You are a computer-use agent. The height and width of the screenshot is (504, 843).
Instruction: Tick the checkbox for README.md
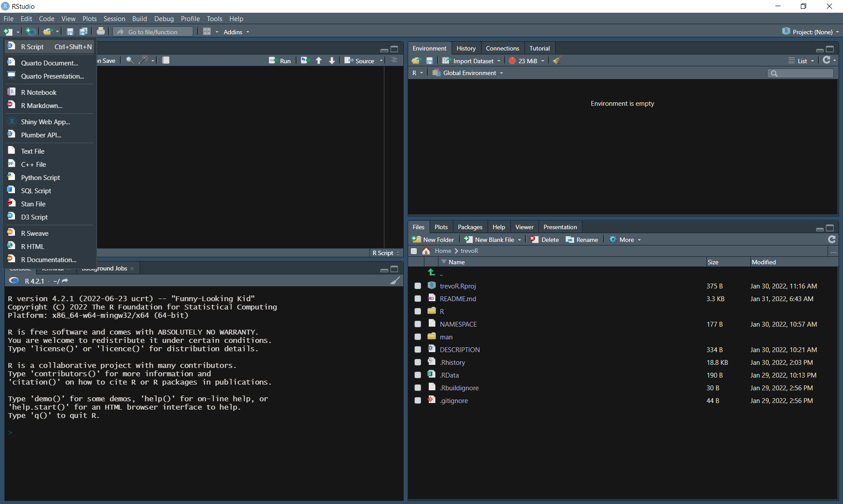pos(418,299)
